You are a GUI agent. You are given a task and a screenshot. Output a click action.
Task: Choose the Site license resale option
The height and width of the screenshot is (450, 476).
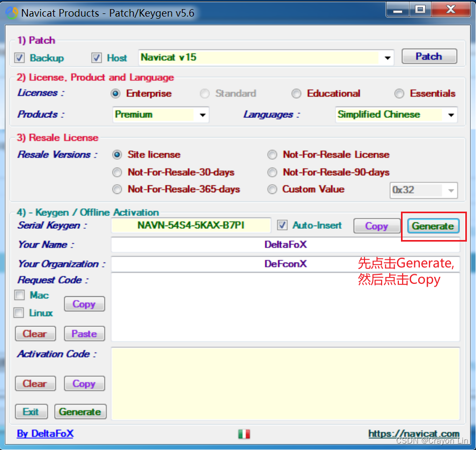pos(117,155)
